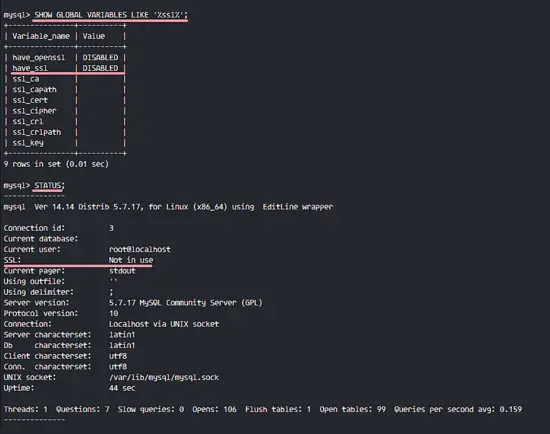Click the SHOW GLOBAL VARIABLES LIKE '%ssl%' command
This screenshot has height=434, width=550.
111,15
